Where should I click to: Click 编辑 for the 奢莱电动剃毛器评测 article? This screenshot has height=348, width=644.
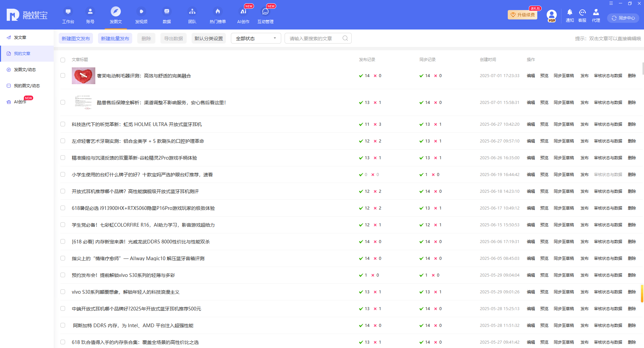[x=531, y=76]
